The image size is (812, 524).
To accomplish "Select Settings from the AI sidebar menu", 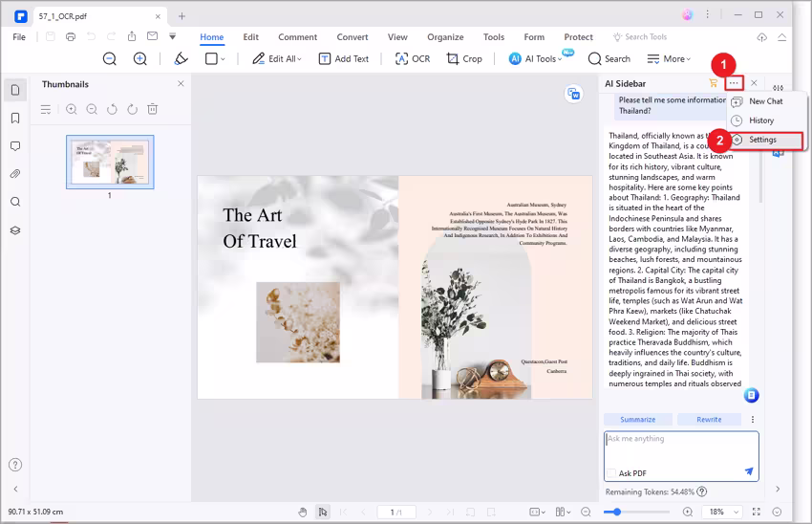I will click(x=762, y=140).
